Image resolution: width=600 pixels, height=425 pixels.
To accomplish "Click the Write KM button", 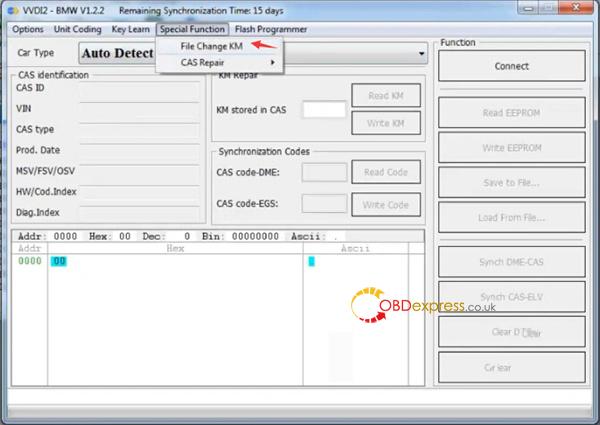I will tap(386, 123).
